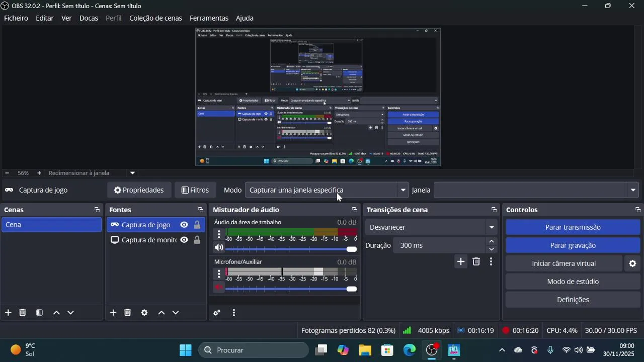Screen dimensions: 644x362
Task: Click the OBS preview canvas
Action: click(x=318, y=97)
